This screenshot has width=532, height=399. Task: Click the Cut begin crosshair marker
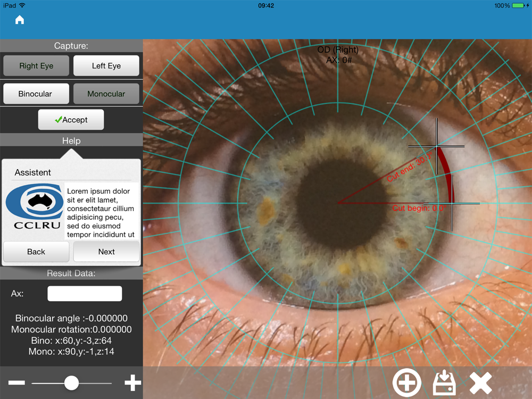[x=452, y=203]
